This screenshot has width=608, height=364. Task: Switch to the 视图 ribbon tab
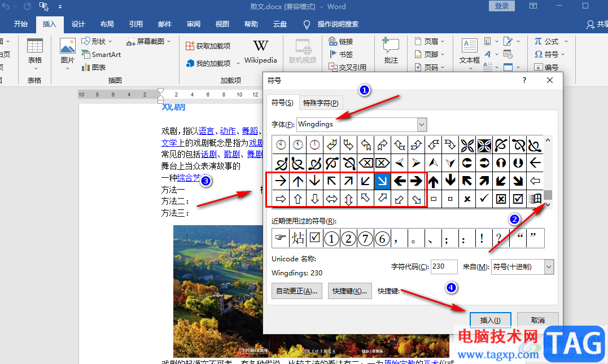click(x=222, y=24)
